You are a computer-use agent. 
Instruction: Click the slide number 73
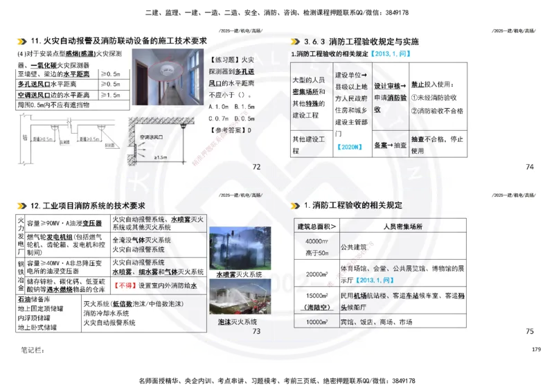[x=256, y=331]
